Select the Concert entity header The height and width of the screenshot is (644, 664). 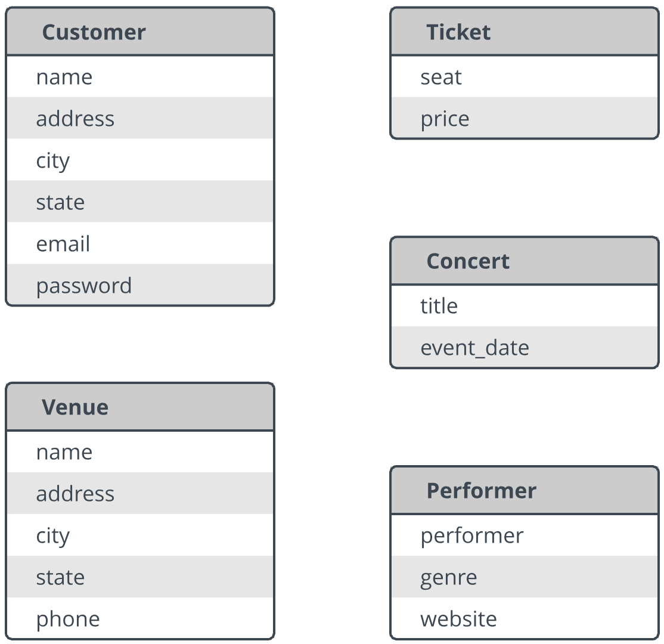click(x=525, y=261)
